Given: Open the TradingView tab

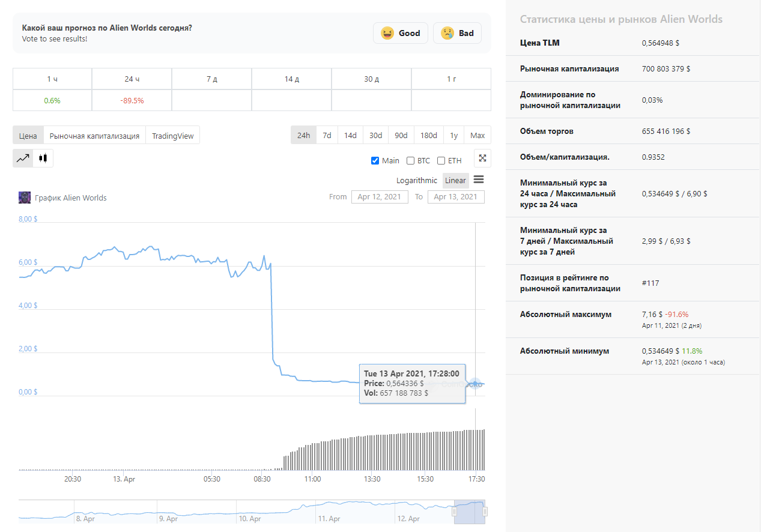Looking at the screenshot, I should coord(173,136).
